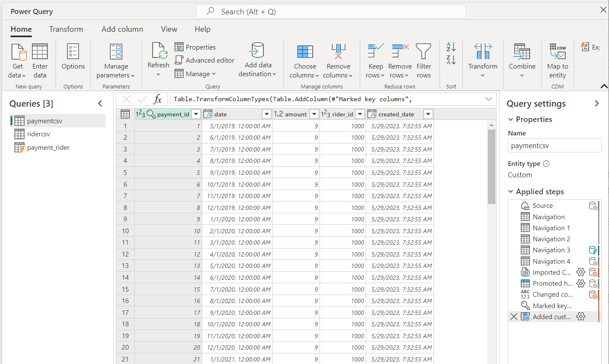Click the Add data destination icon
The image size is (609, 364).
click(257, 50)
